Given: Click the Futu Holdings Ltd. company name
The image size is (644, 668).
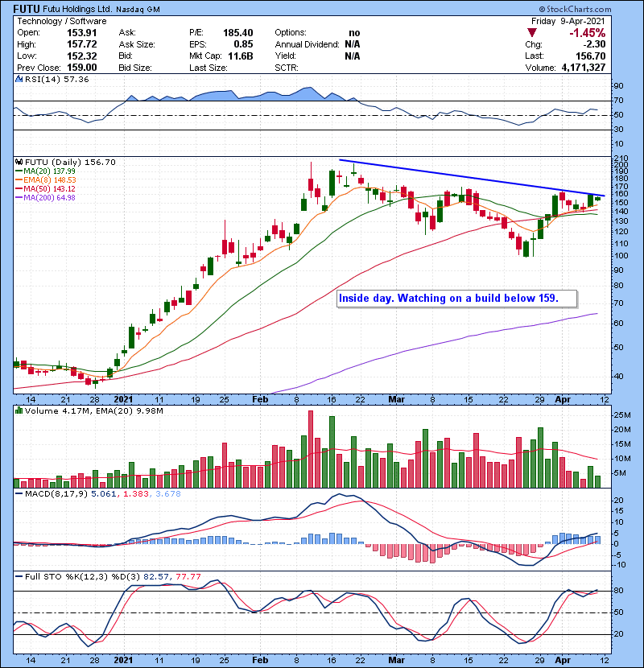Looking at the screenshot, I should tap(78, 9).
